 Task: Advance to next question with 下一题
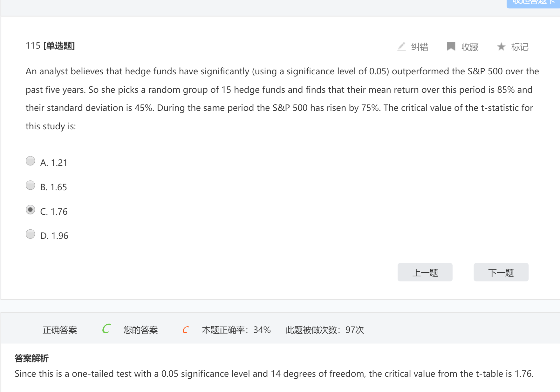click(x=501, y=272)
